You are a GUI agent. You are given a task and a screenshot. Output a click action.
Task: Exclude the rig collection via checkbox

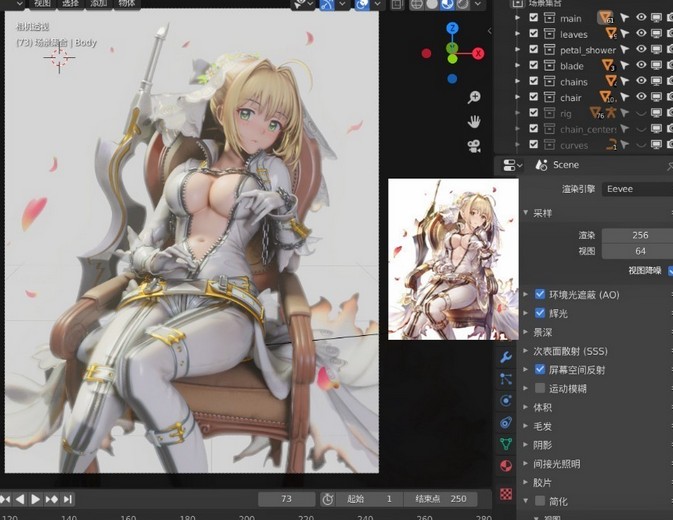[534, 113]
